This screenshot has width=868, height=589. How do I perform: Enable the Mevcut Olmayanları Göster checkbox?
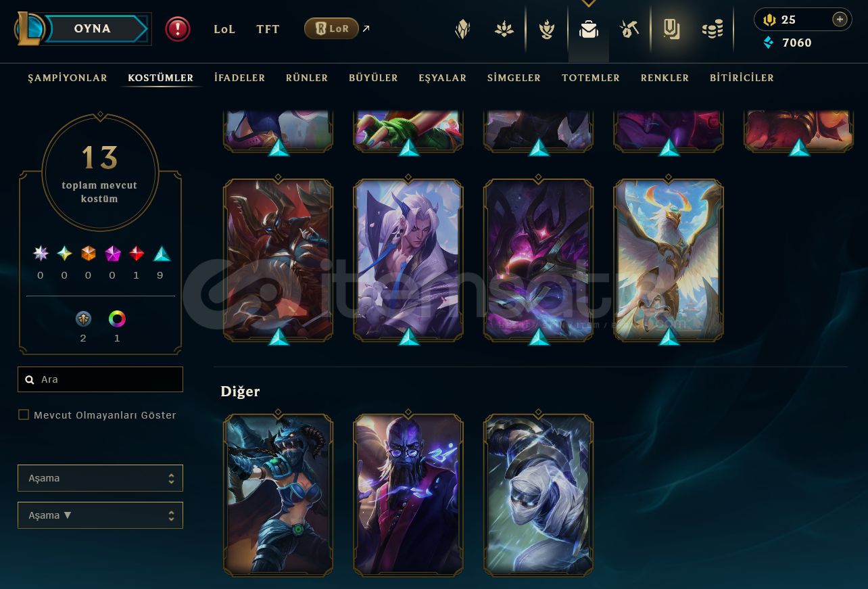24,415
